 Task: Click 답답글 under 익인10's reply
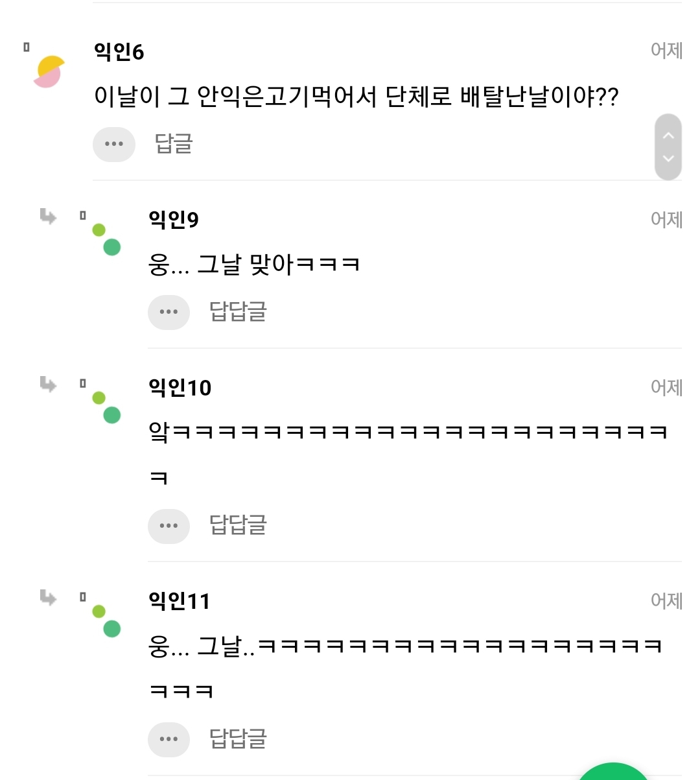[x=237, y=526]
